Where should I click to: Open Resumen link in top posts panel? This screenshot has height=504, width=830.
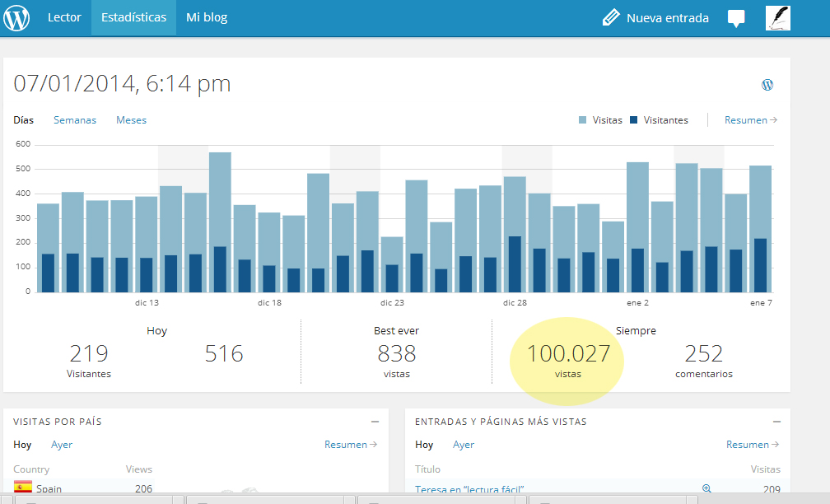(752, 445)
